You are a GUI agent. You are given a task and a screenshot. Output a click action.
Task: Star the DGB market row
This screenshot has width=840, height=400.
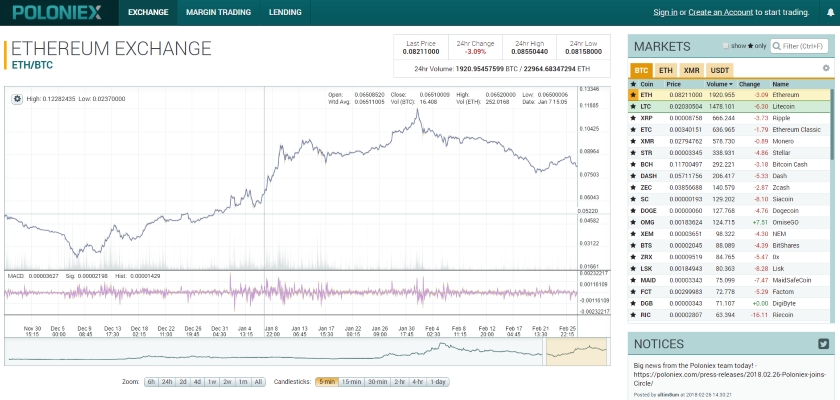pyautogui.click(x=633, y=303)
